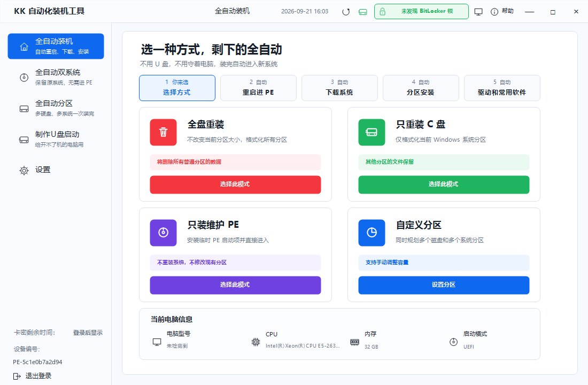588x385 pixels.
Task: Click the KK 自动化装机工具 app title
Action: click(49, 11)
